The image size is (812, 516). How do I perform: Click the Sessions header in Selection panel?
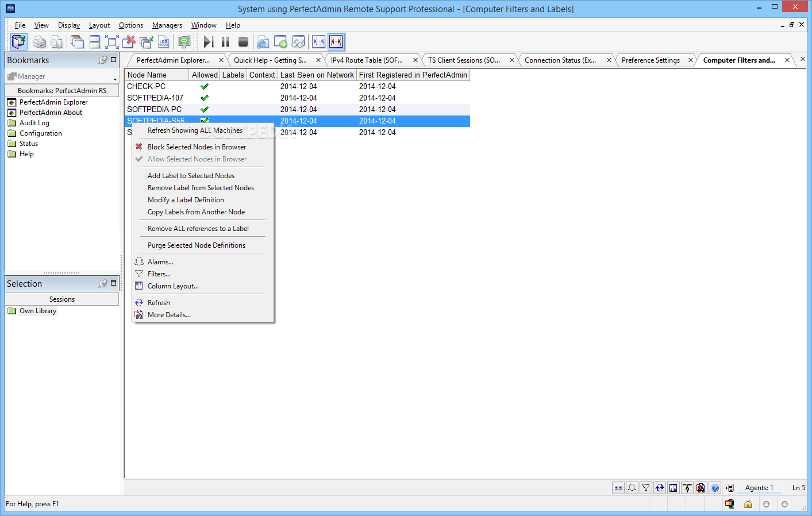pos(62,299)
